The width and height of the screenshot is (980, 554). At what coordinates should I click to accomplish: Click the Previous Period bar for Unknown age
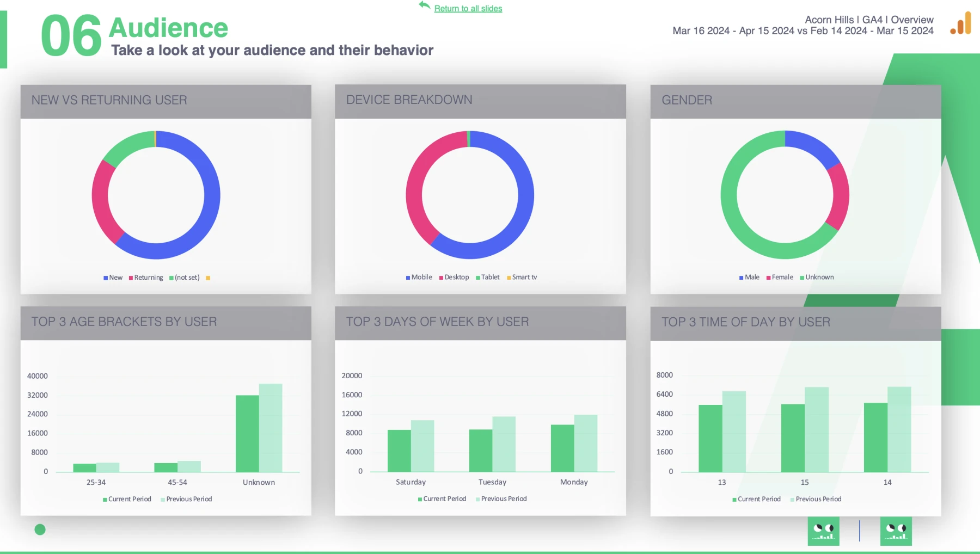[271, 428]
